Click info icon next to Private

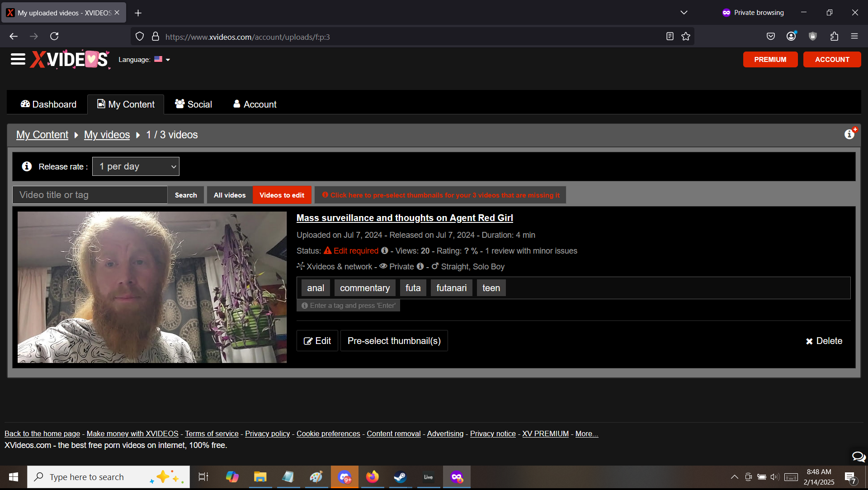[420, 266]
